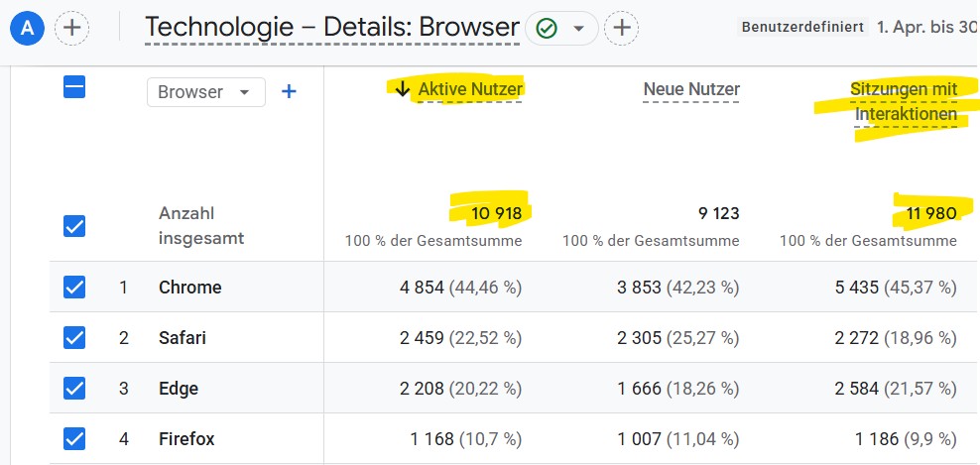Click Firefox's active users 1 168 cell

[465, 439]
